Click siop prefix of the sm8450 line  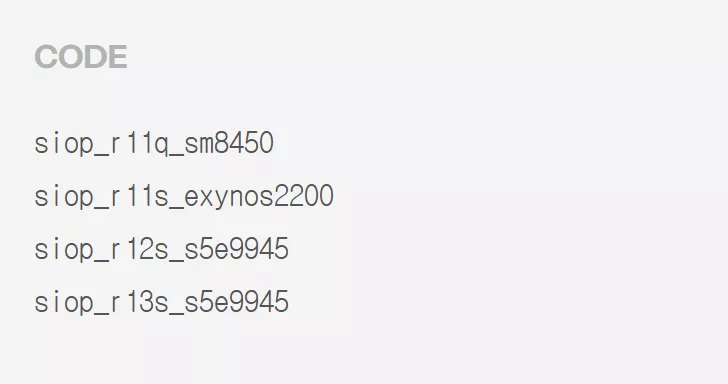click(x=65, y=143)
